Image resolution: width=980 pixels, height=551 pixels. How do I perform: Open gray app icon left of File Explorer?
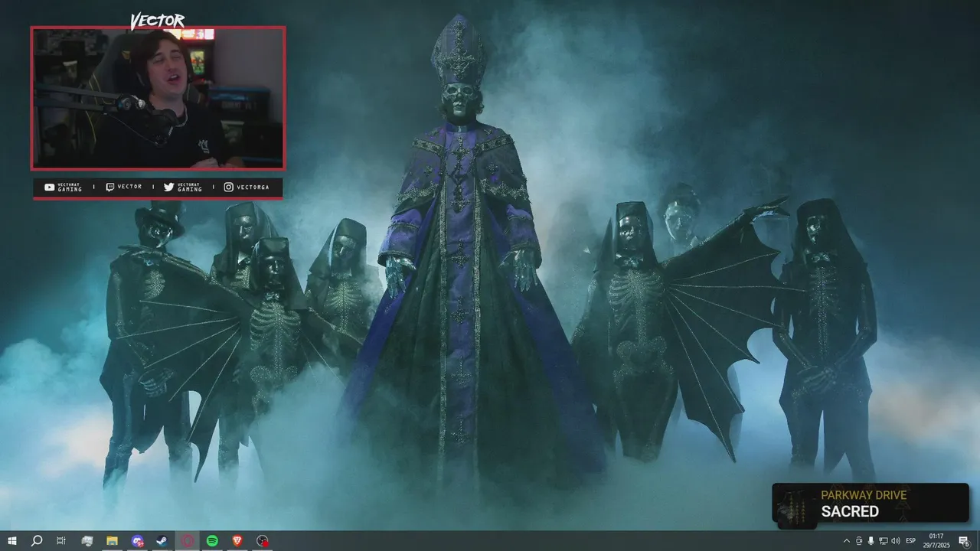pos(87,541)
